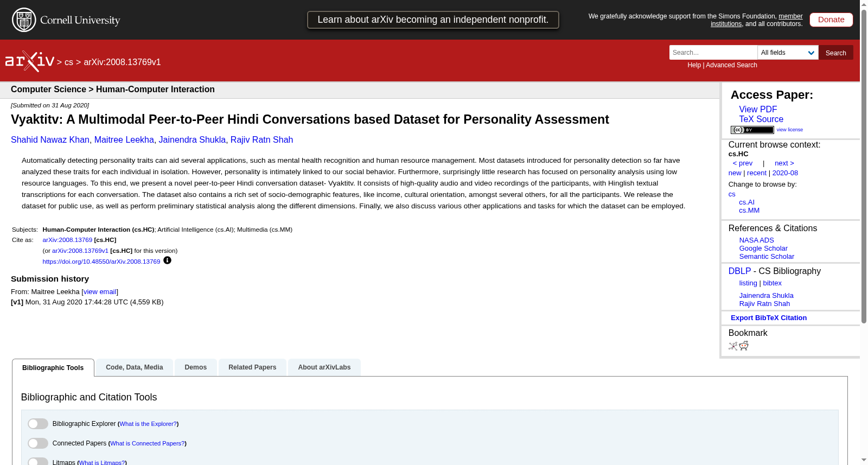Go to previous paper with prev link
Viewport: 868px width, 465px height.
(x=742, y=163)
